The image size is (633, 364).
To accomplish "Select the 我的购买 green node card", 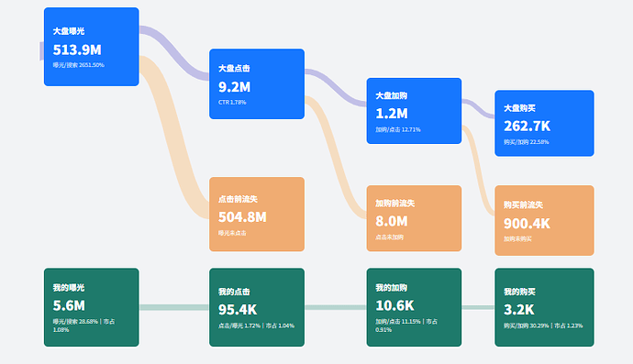I will click(x=544, y=307).
